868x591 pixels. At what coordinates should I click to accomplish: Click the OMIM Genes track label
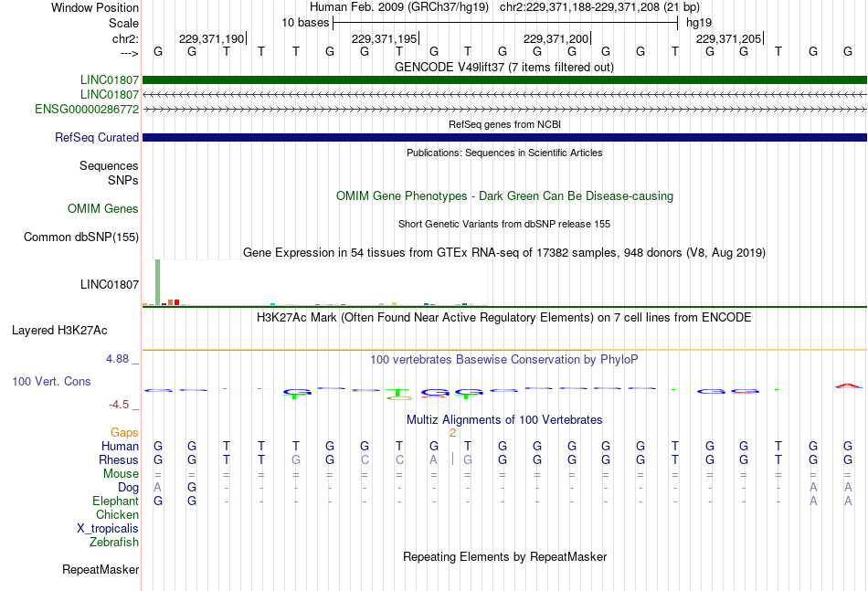(x=103, y=208)
